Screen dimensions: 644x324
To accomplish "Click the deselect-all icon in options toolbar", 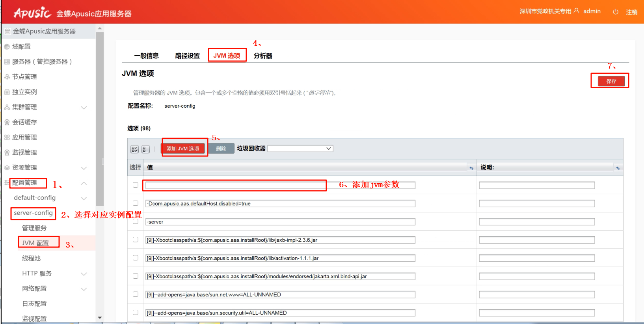I will pos(145,149).
